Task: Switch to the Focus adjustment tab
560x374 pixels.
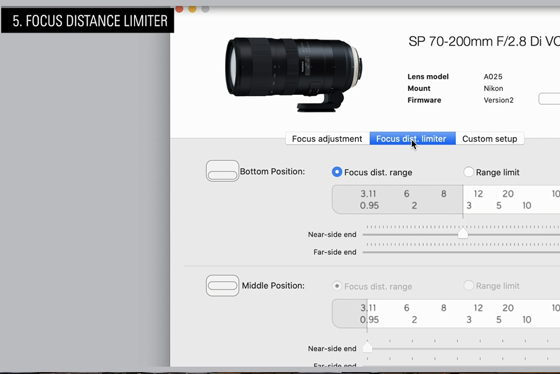Action: pyautogui.click(x=327, y=139)
